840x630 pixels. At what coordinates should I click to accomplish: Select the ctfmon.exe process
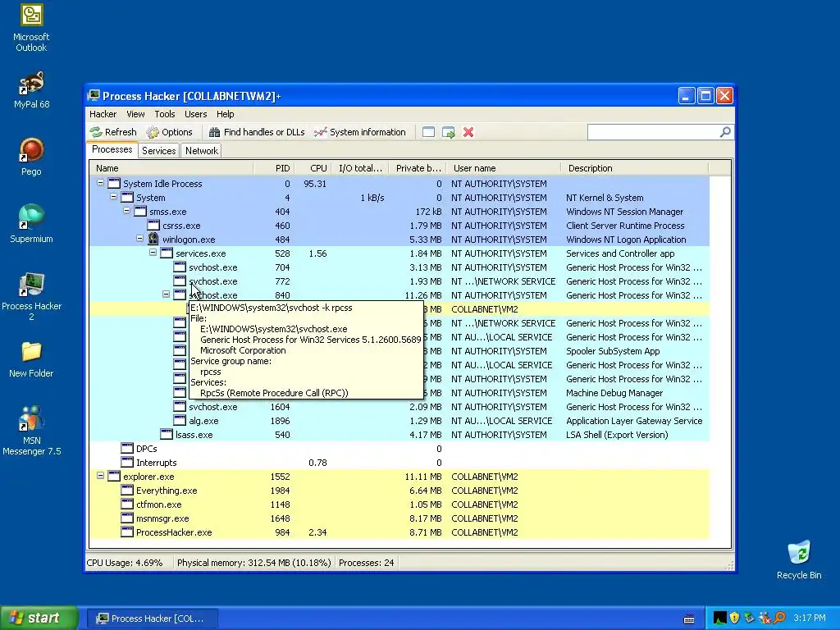[399, 504]
